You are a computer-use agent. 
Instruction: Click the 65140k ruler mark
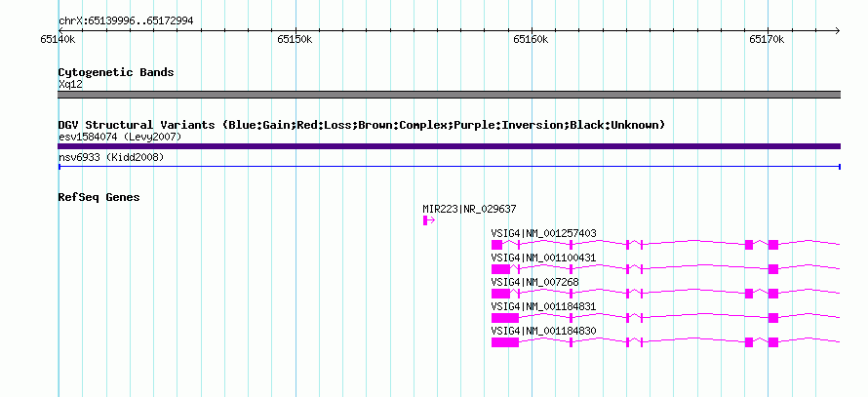point(59,39)
